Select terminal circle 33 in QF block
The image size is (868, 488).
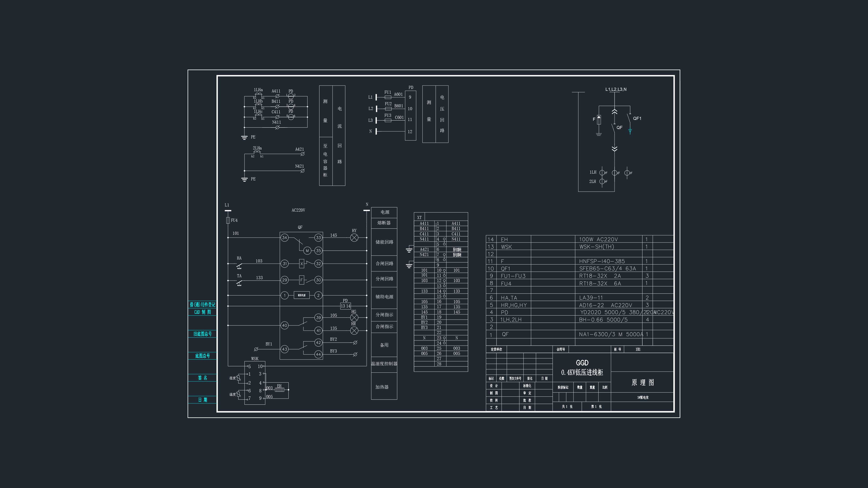click(318, 238)
